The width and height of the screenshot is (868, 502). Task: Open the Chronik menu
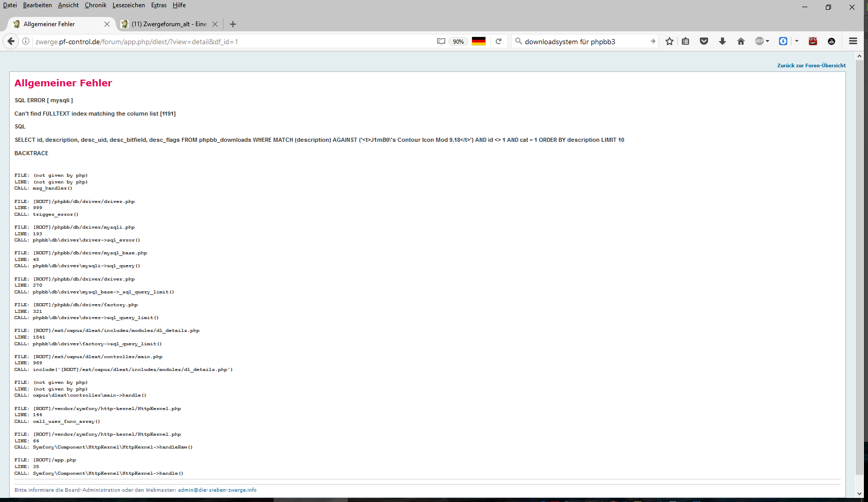coord(95,5)
